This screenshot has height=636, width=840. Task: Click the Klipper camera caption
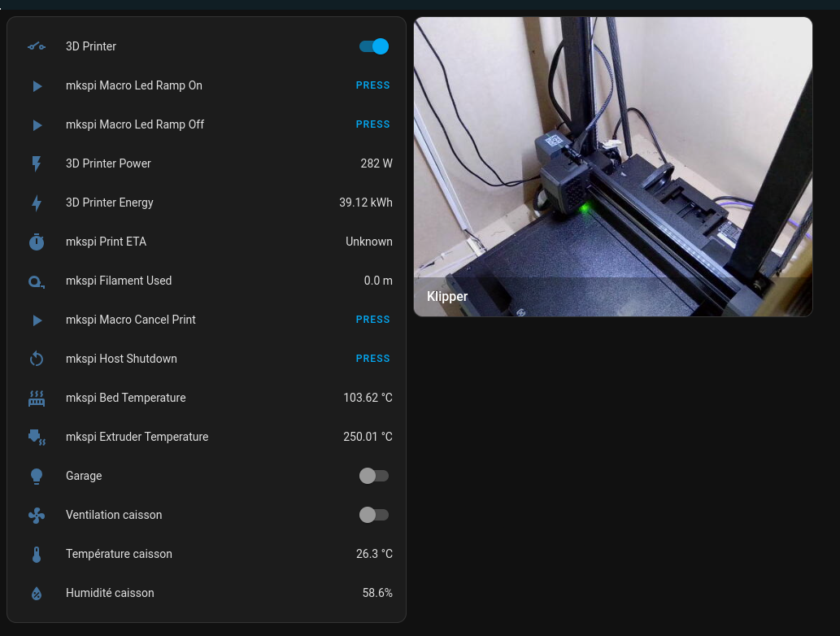click(x=447, y=297)
